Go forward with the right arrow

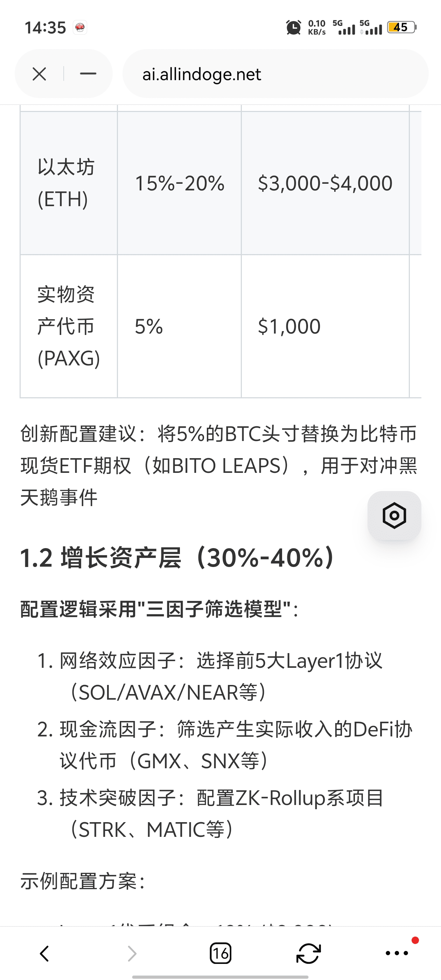[132, 953]
